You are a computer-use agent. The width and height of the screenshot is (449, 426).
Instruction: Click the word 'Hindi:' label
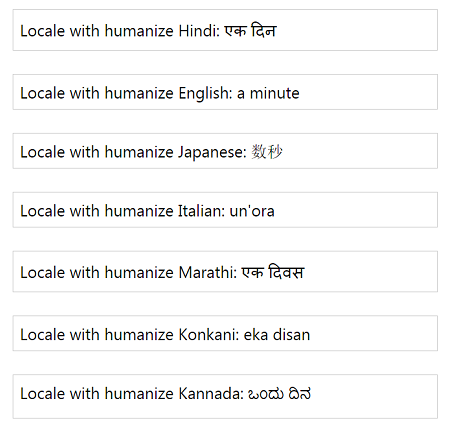point(199,31)
